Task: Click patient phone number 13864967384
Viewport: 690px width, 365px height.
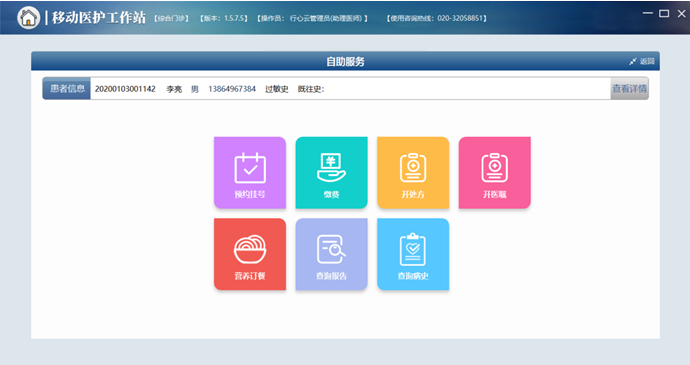Action: [x=232, y=89]
